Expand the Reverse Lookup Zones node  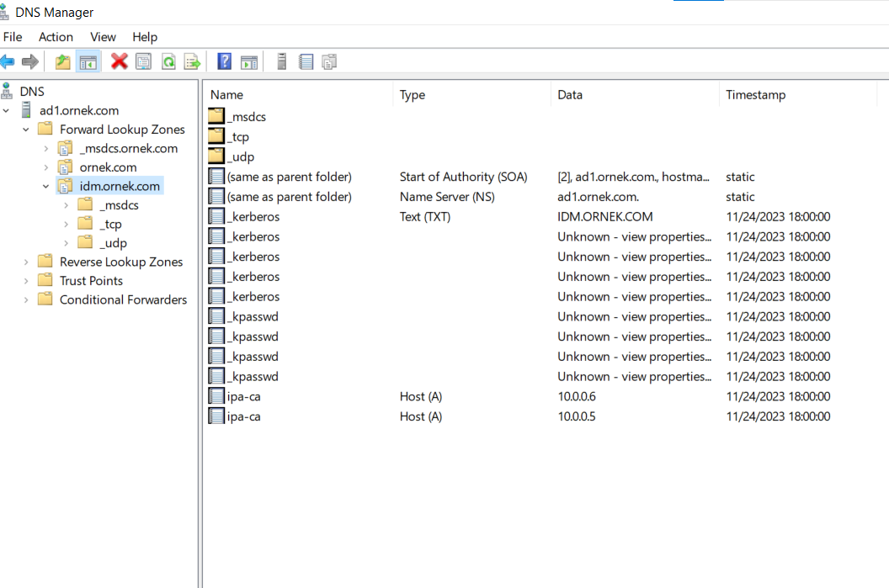pyautogui.click(x=24, y=262)
